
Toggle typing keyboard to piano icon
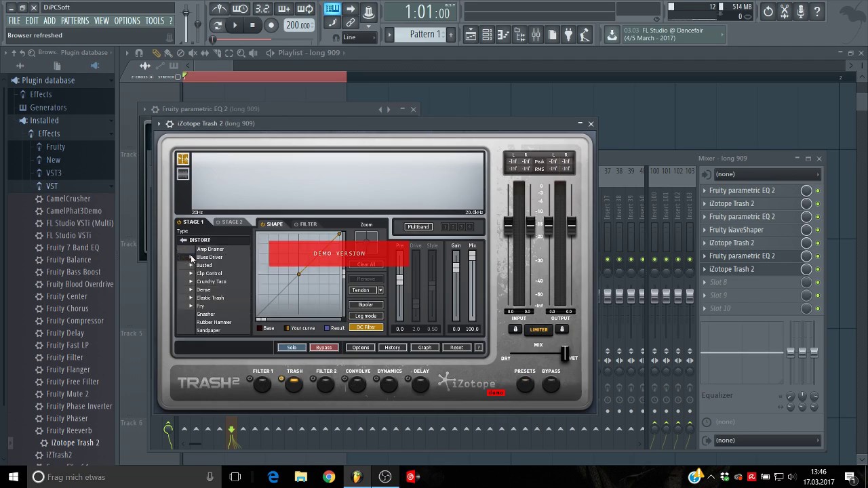coord(332,9)
